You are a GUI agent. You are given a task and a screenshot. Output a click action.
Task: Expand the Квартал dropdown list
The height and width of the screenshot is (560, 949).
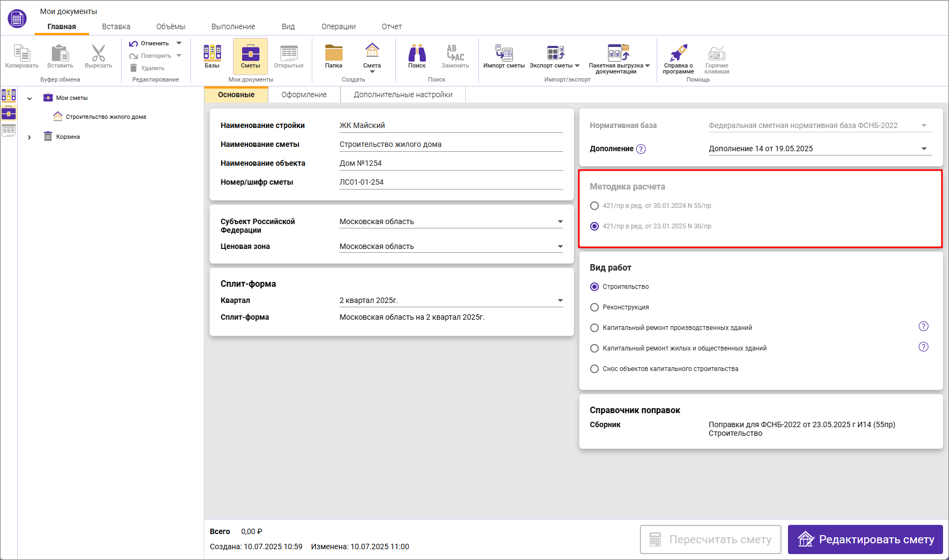pos(560,301)
